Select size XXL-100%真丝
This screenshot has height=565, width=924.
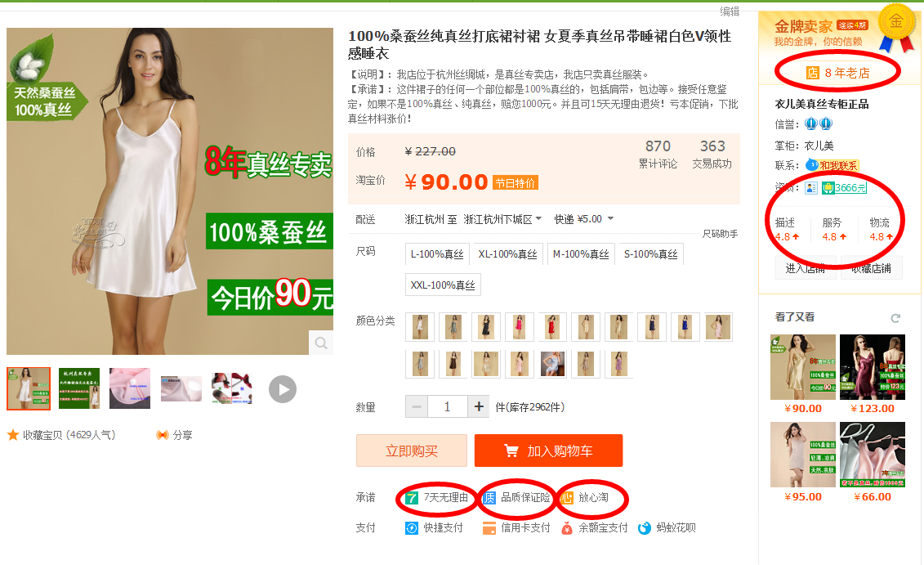(x=443, y=285)
